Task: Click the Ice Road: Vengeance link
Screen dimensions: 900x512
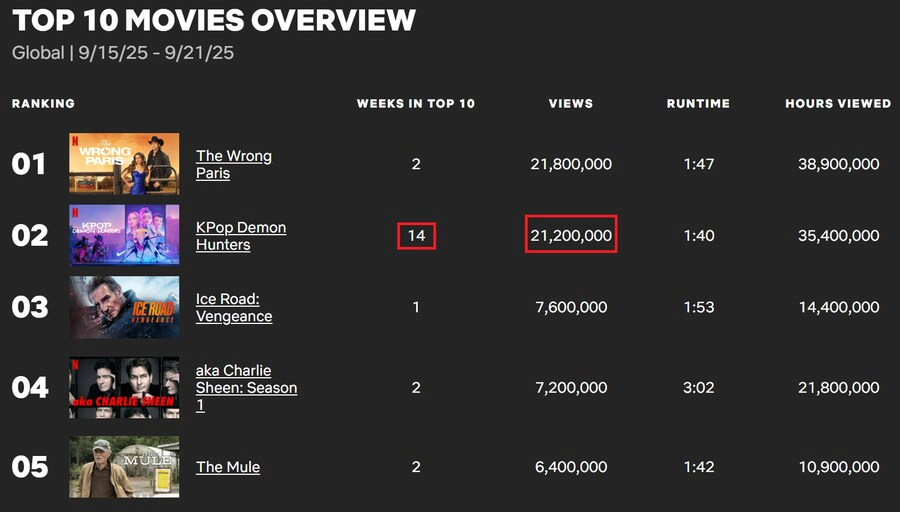Action: pyautogui.click(x=233, y=308)
